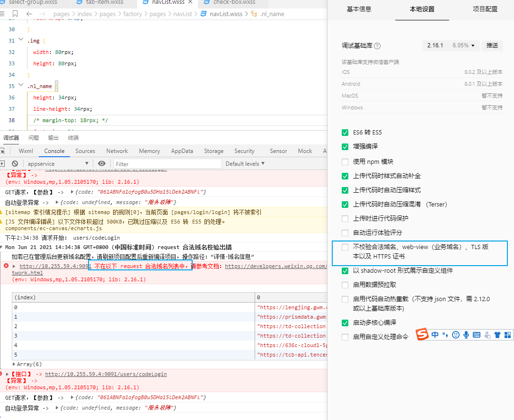Open the Sogou emoji picker in the tray
Viewport: 514px width, 420px height.
[455, 335]
